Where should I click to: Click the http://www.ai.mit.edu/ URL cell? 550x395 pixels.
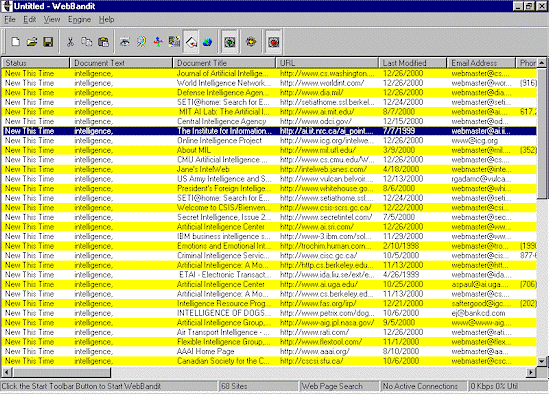[317, 112]
